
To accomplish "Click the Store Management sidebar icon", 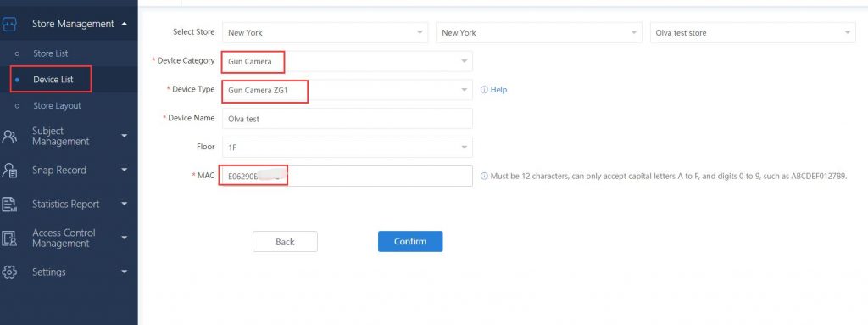I will tap(9, 25).
